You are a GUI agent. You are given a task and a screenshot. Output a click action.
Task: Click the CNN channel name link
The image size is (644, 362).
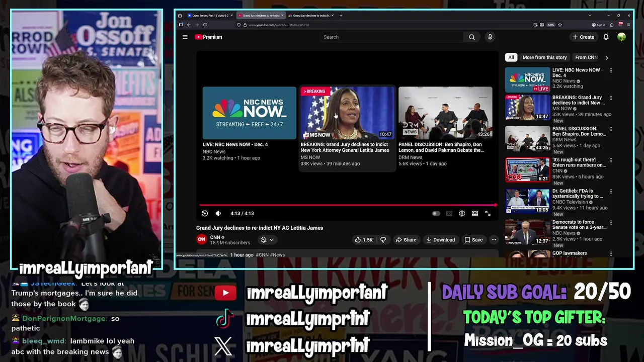[215, 237]
